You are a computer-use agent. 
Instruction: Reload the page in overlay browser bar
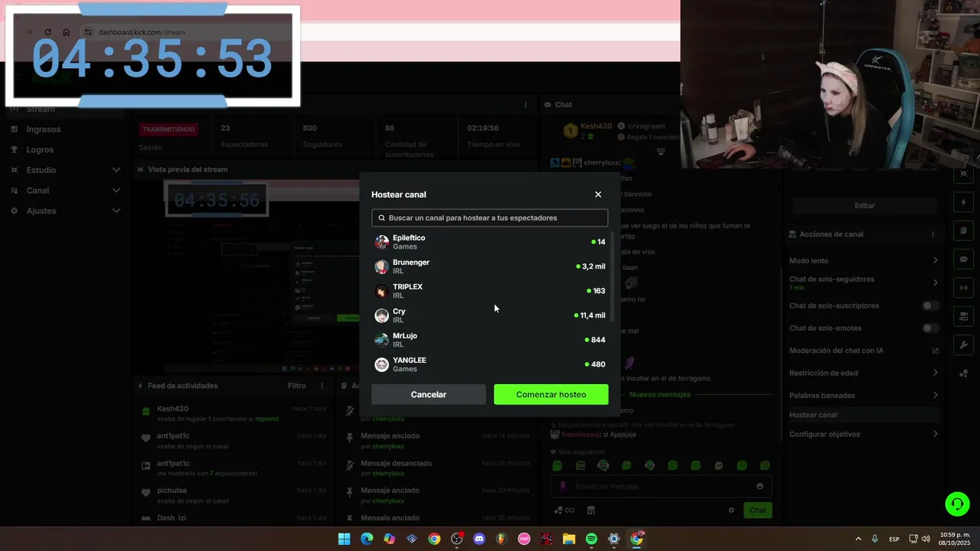pyautogui.click(x=47, y=32)
